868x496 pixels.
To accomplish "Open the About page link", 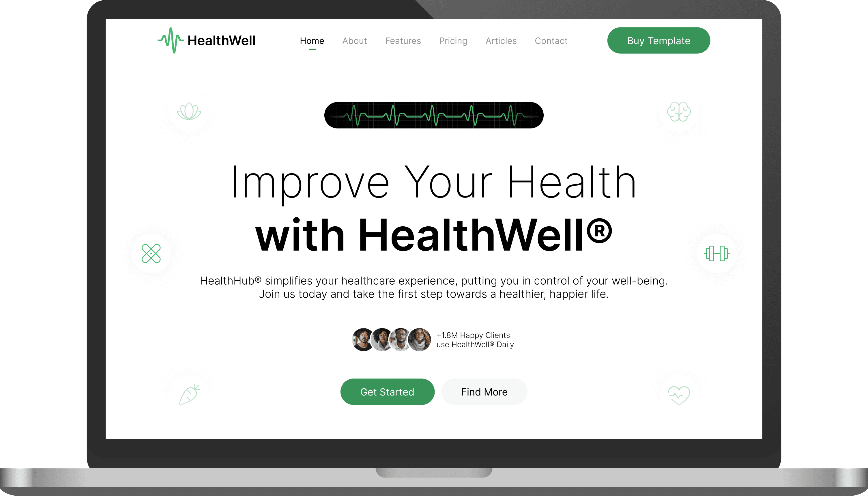I will coord(355,40).
